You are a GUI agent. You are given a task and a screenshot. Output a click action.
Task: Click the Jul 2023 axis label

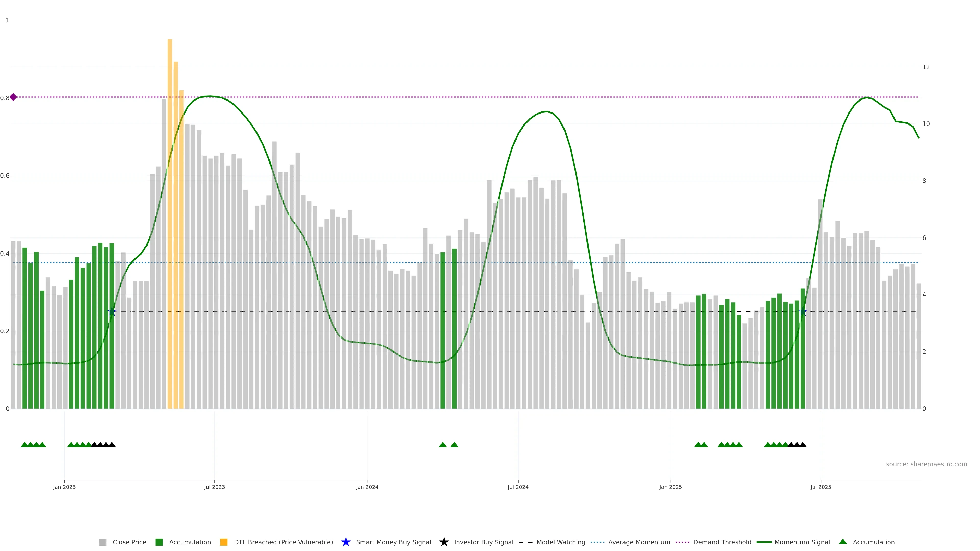(214, 487)
